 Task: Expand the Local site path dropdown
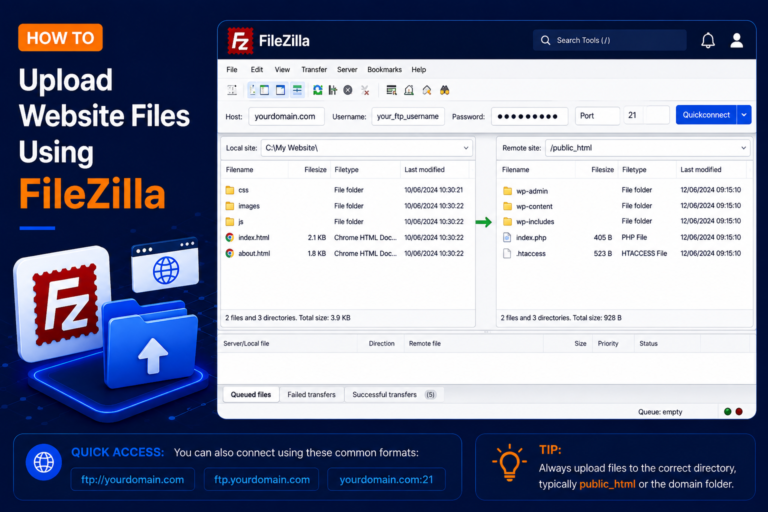click(x=466, y=148)
